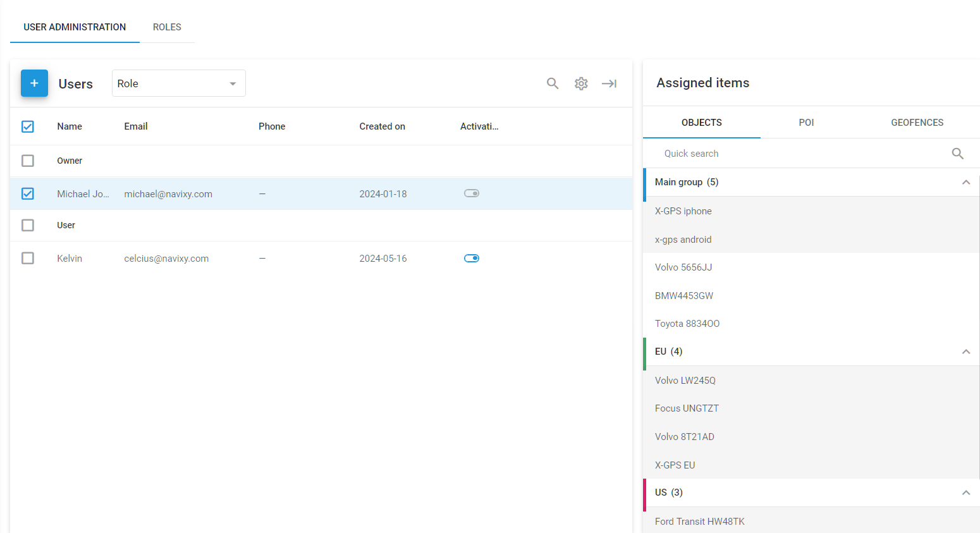Check the User group checkbox

[x=28, y=225]
